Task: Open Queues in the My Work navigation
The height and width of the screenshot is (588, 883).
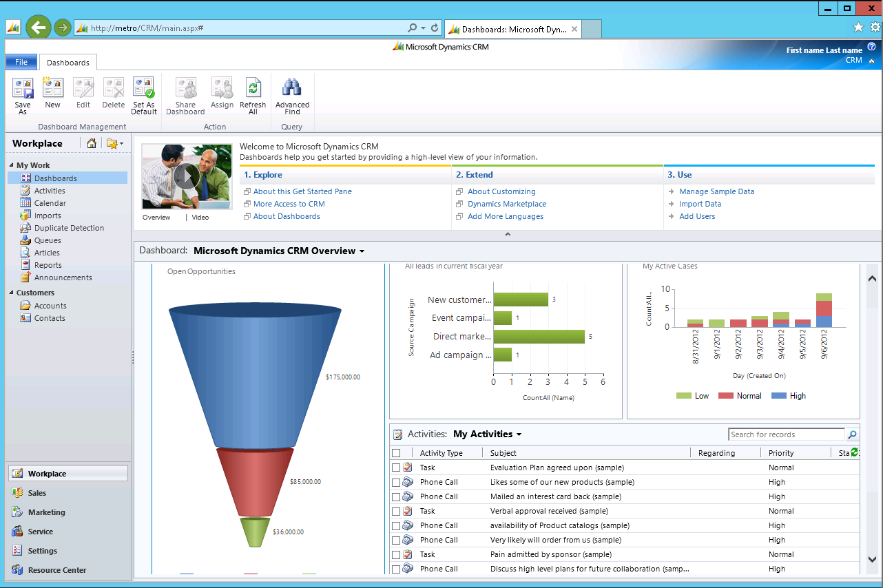Action: 48,240
